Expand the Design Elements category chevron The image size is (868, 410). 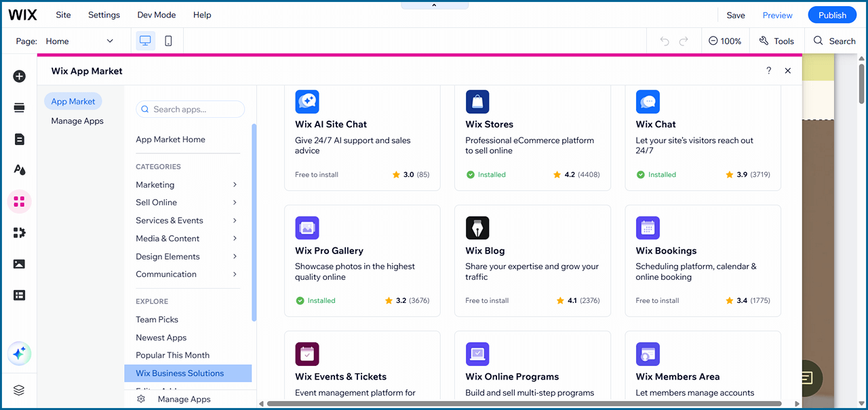(235, 256)
